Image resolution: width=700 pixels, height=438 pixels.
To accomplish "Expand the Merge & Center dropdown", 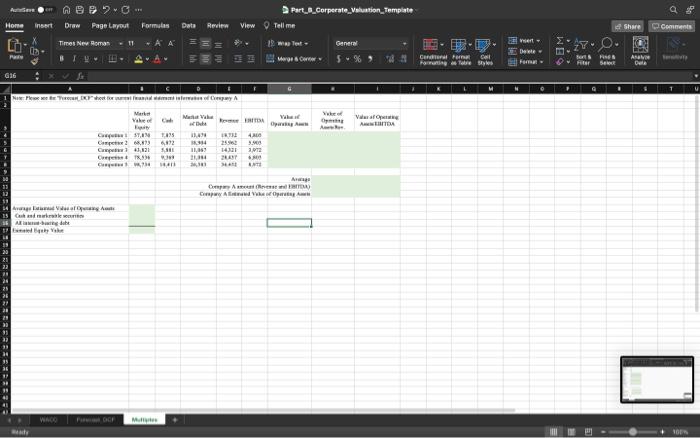I will click(320, 59).
